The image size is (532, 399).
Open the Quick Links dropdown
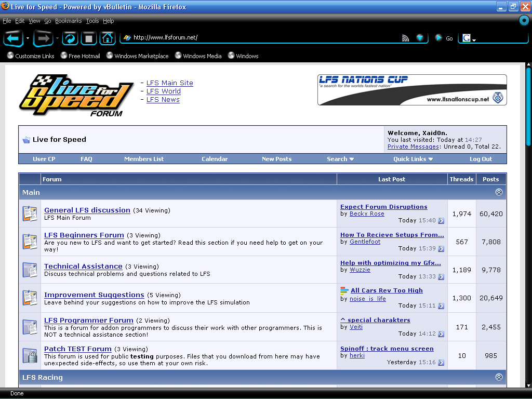click(x=413, y=159)
